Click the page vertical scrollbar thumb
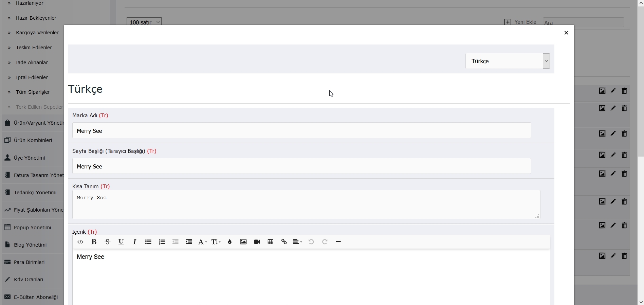 [x=641, y=82]
